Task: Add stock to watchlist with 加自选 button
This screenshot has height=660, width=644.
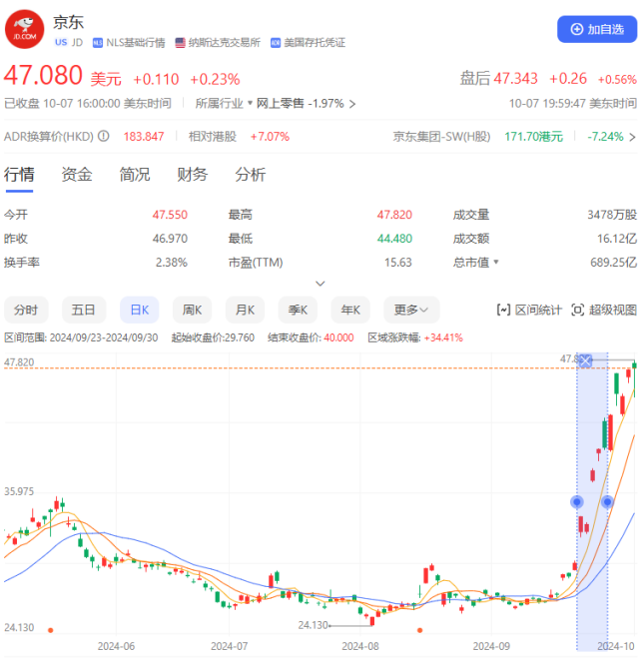Action: click(597, 29)
